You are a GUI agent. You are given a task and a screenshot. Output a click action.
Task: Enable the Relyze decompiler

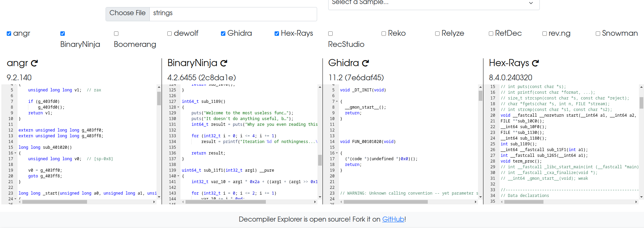point(438,33)
